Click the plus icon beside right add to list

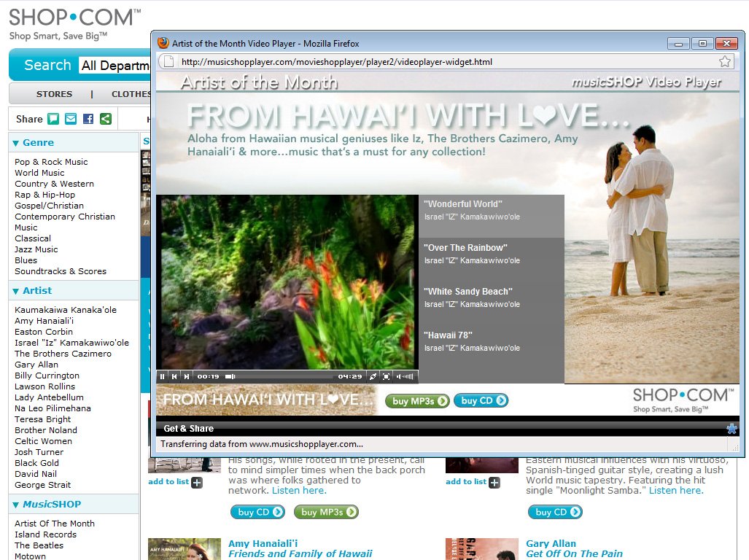tap(494, 483)
